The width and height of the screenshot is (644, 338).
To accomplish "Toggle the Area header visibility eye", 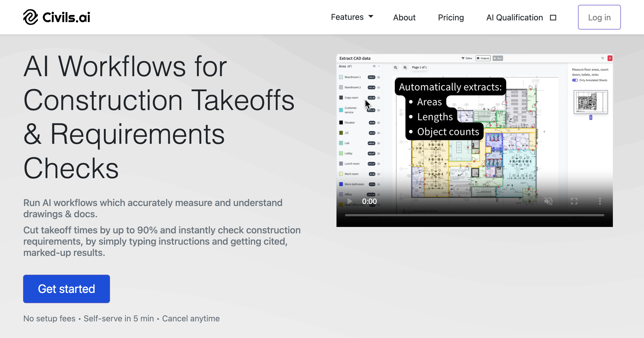I will (374, 66).
